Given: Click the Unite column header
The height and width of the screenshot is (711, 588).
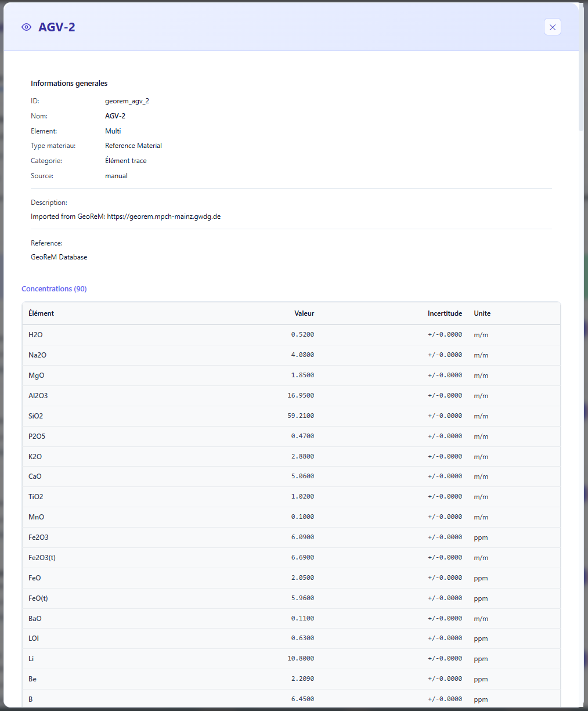Looking at the screenshot, I should coord(482,313).
